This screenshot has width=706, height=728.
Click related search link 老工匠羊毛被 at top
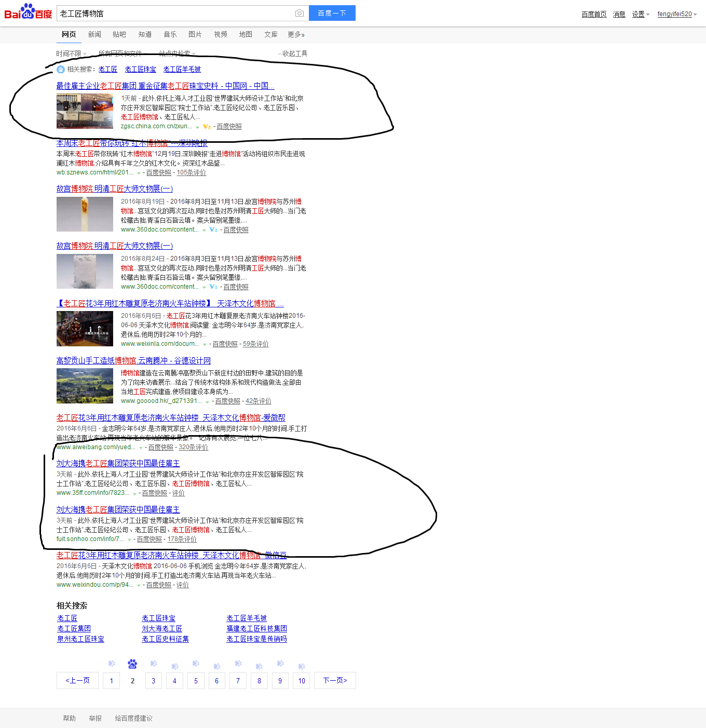click(x=182, y=69)
